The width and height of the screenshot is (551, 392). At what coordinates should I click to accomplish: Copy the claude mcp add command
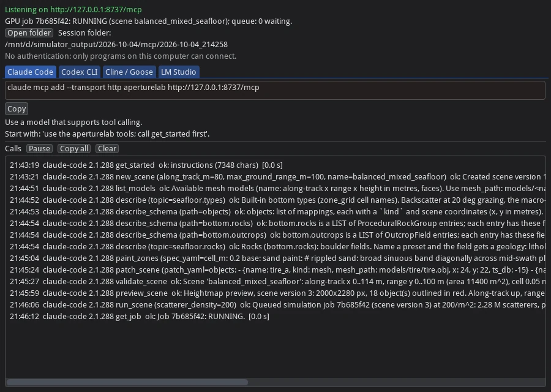(17, 108)
